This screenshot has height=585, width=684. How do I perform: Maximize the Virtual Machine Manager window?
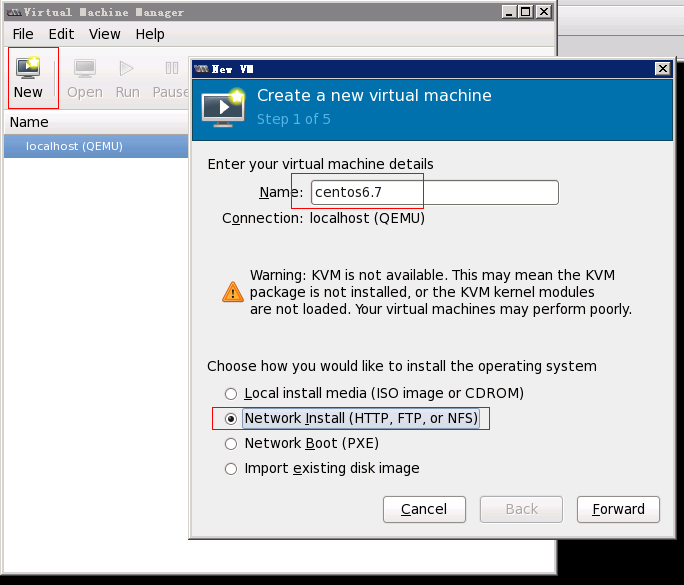coord(526,12)
